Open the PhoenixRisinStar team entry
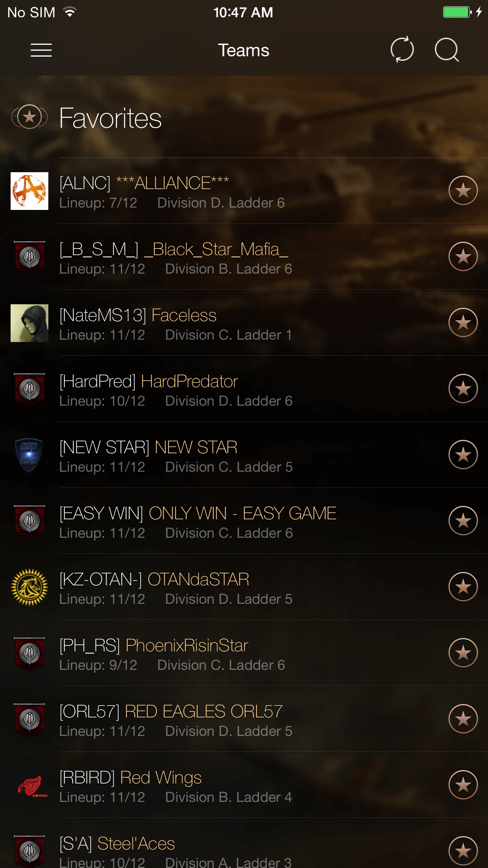 point(244,653)
